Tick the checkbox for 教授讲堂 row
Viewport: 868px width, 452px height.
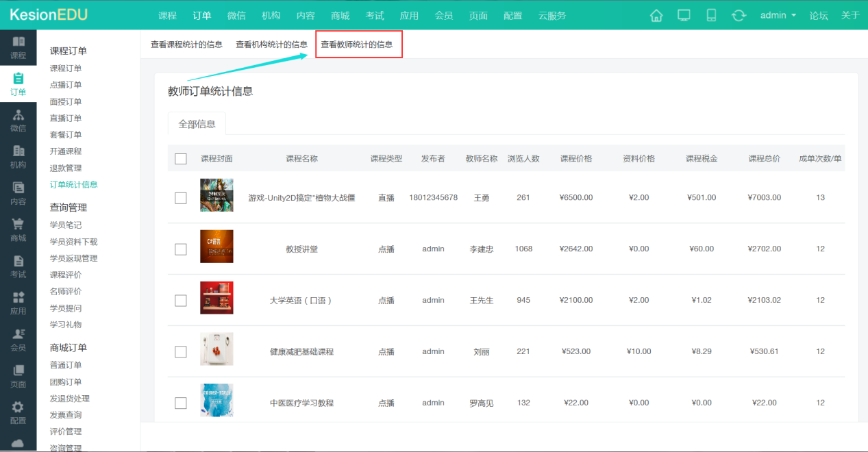[180, 249]
